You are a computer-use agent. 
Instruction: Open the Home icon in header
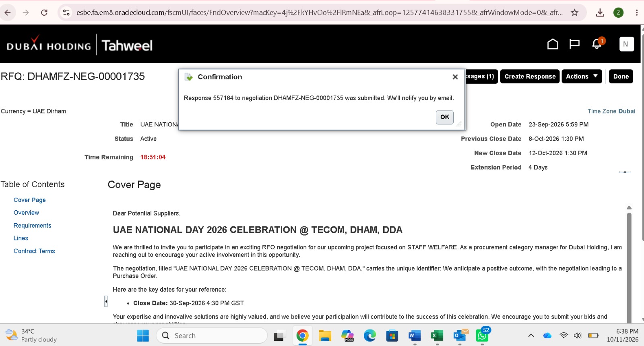pyautogui.click(x=553, y=44)
